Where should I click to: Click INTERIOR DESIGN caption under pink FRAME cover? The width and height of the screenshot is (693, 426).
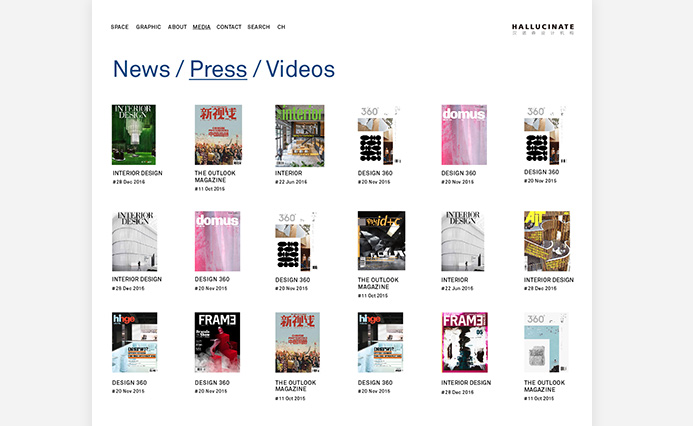click(x=466, y=383)
